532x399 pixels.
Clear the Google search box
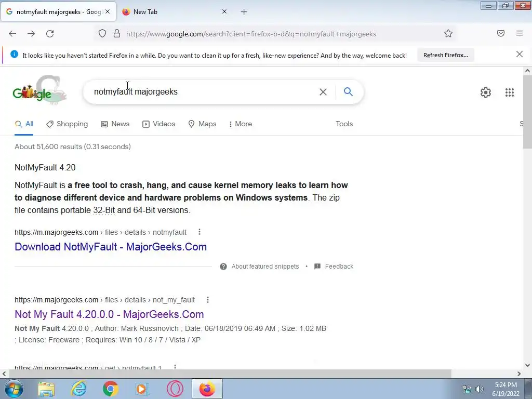click(323, 91)
